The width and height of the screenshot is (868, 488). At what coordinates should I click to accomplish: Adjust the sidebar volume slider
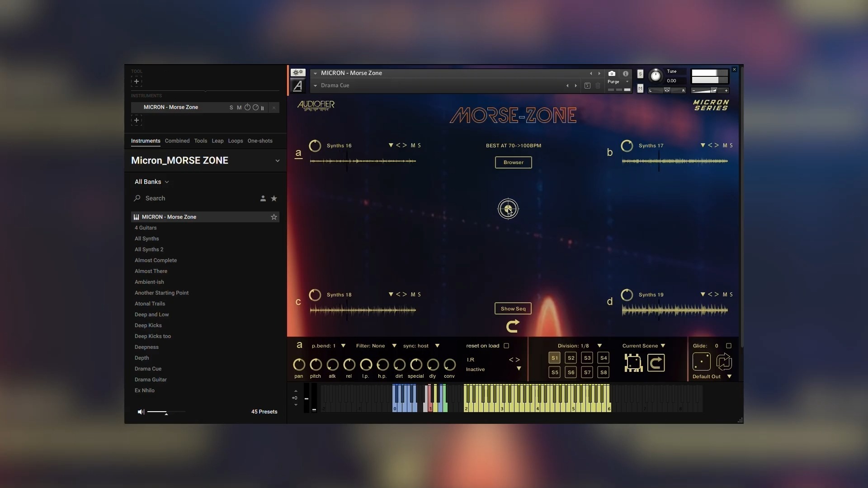click(165, 412)
